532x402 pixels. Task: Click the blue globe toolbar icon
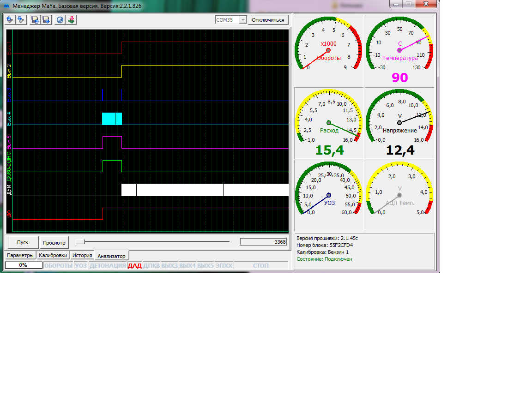pos(60,20)
